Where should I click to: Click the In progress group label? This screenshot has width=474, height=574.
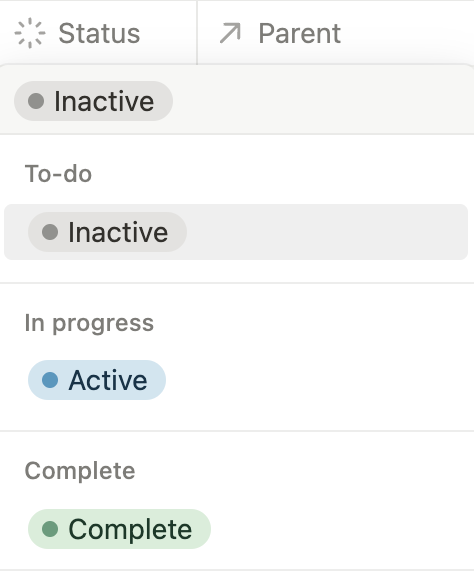pyautogui.click(x=89, y=323)
